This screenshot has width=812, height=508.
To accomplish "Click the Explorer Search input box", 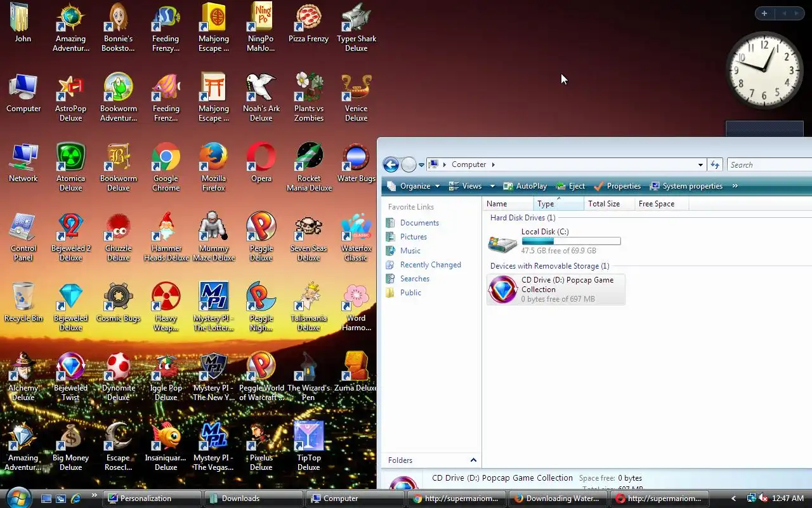I will (769, 164).
